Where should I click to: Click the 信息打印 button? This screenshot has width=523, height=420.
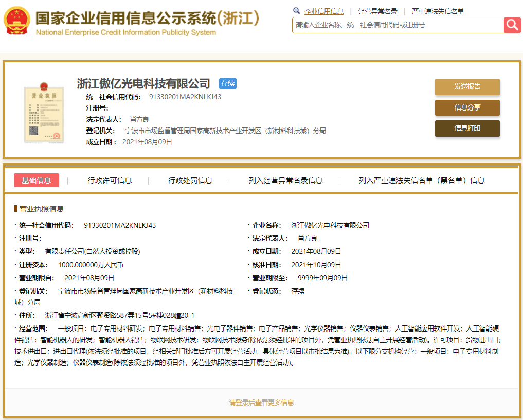point(467,129)
